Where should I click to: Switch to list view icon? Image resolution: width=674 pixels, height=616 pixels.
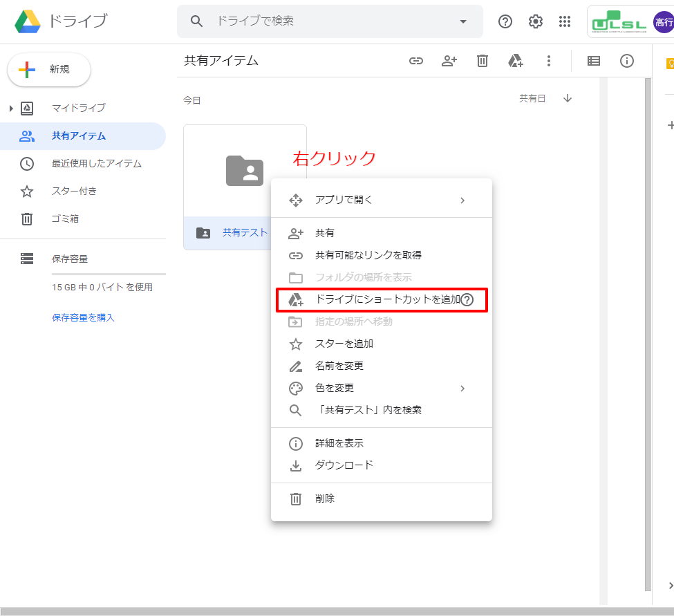594,61
